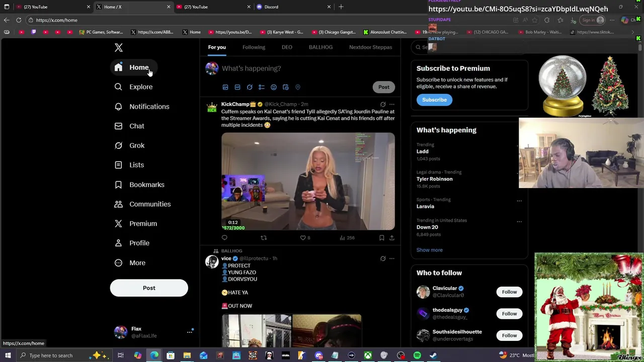Open Spotify from the taskbar
Viewport: 644px width, 362px height.
tap(417, 355)
